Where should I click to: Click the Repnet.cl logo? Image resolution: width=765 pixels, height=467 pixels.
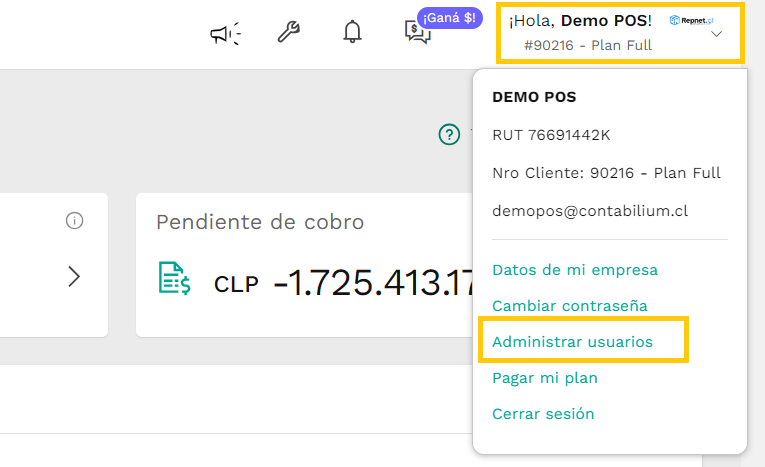[691, 20]
